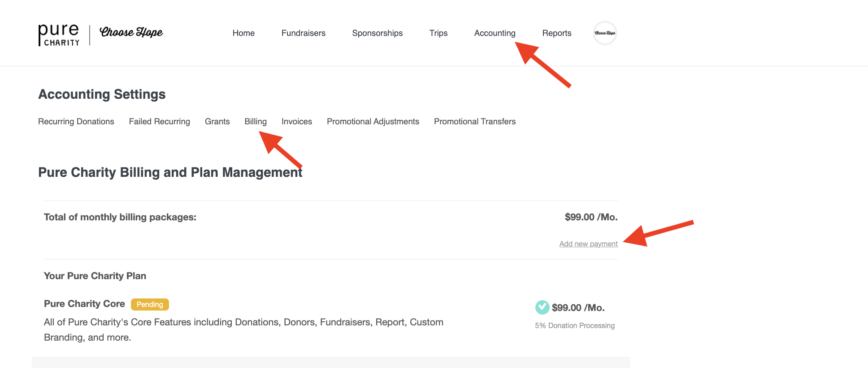Click the teal checkmark beside $99.00 /Mo.
Image resolution: width=868 pixels, height=368 pixels.
coord(542,307)
